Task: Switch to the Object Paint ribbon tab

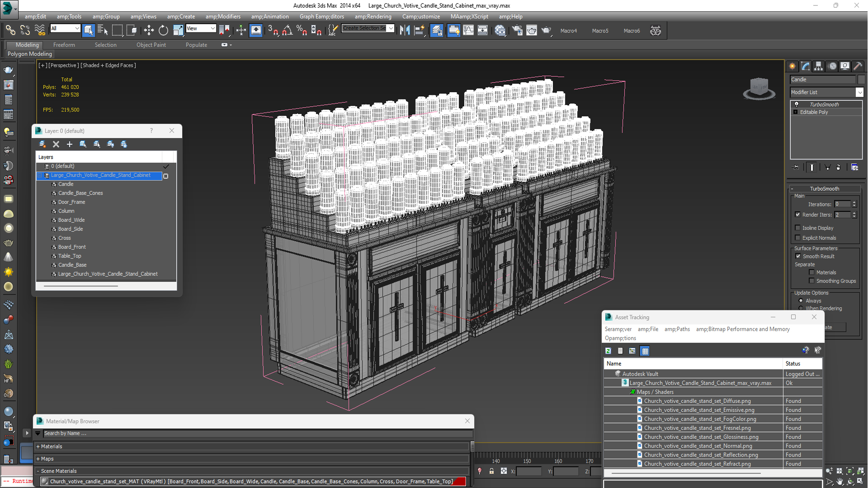Action: 151,45
